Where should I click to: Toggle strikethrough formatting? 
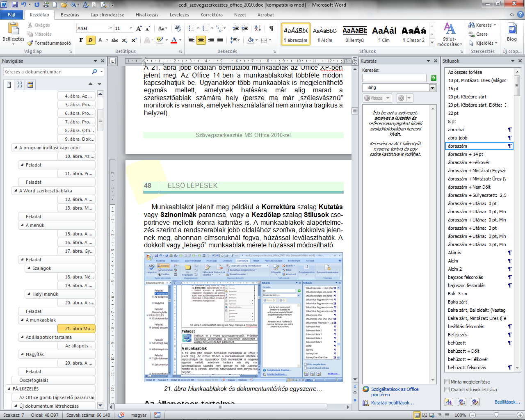[x=115, y=40]
